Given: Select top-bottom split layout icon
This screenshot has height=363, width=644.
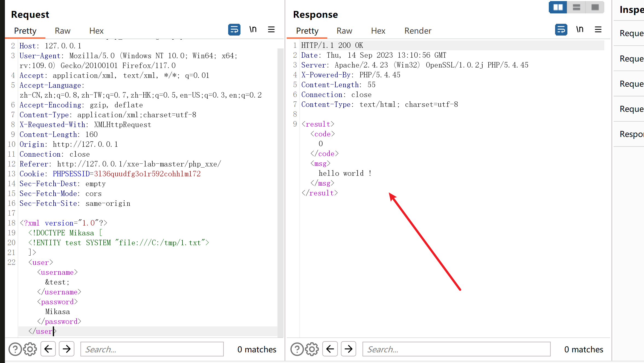Looking at the screenshot, I should [576, 7].
